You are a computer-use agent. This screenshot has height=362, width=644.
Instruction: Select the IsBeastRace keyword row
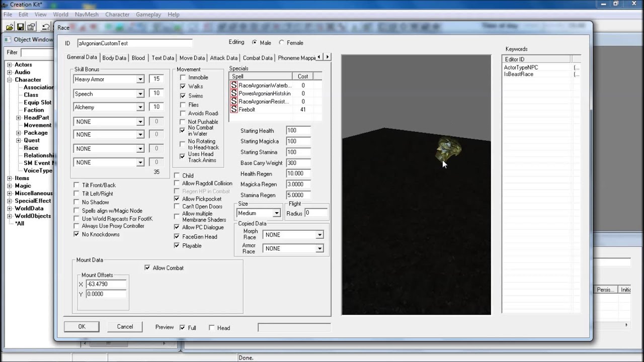519,74
